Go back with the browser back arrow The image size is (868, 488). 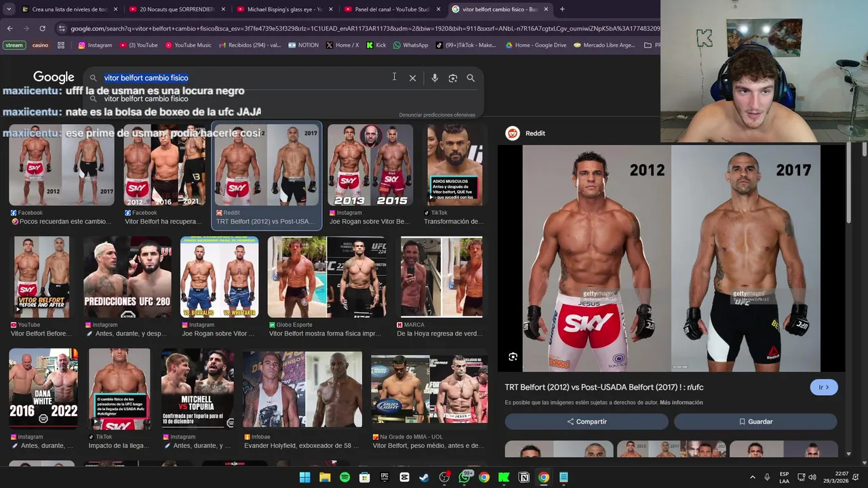9,28
